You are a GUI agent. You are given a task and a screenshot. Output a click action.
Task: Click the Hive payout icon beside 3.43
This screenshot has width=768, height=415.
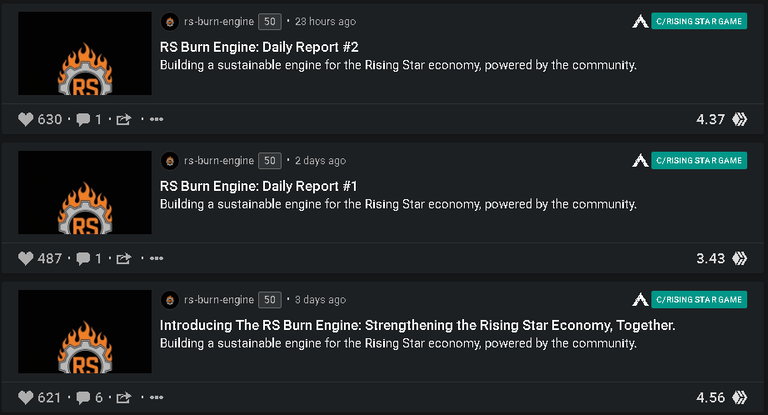(740, 258)
